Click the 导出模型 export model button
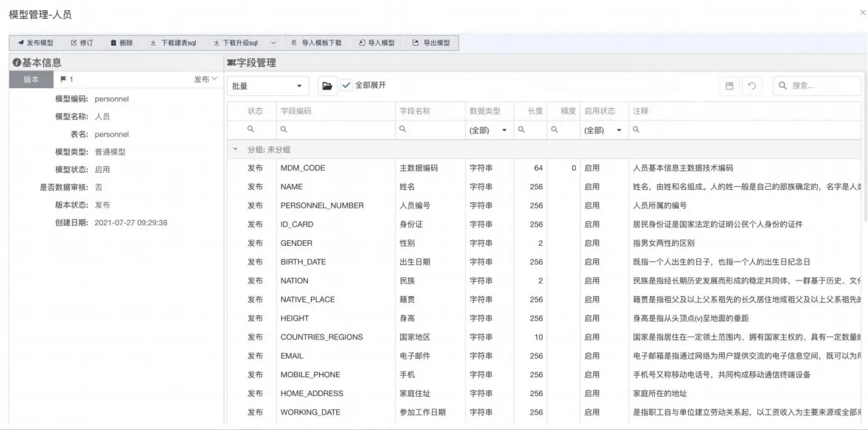The image size is (868, 430). 431,43
